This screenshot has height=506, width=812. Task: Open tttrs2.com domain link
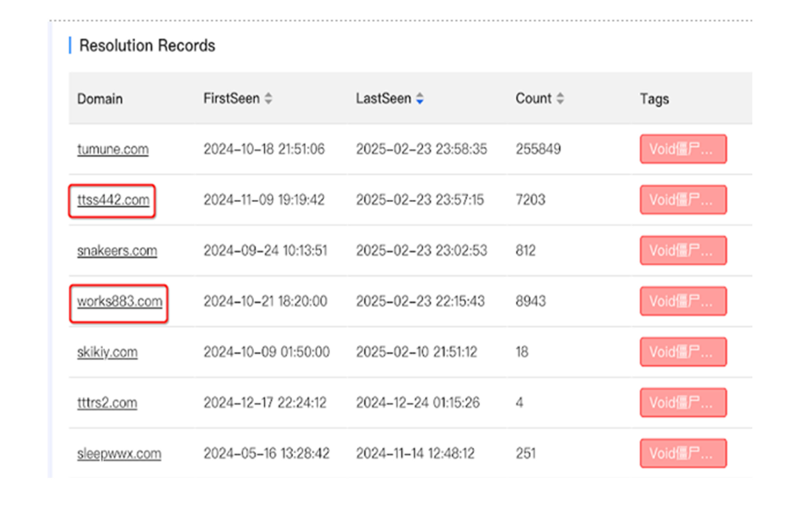coord(107,402)
